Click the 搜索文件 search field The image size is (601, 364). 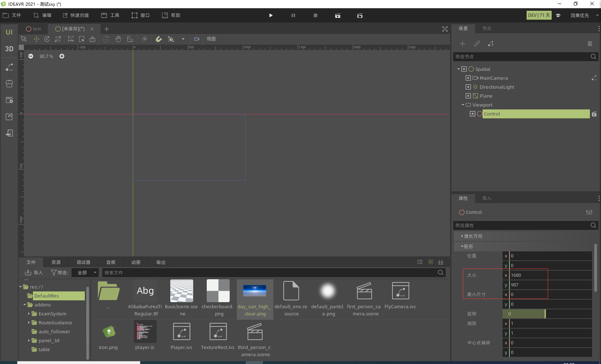(274, 272)
